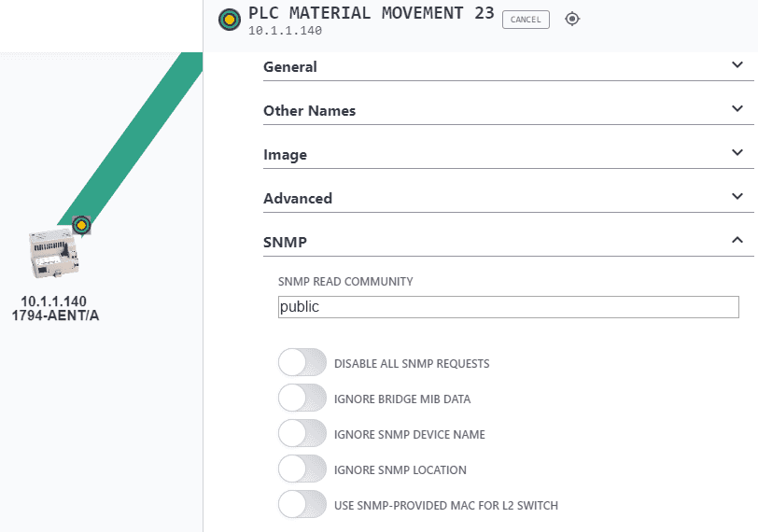
Task: Click the locate device target icon
Action: 572,20
